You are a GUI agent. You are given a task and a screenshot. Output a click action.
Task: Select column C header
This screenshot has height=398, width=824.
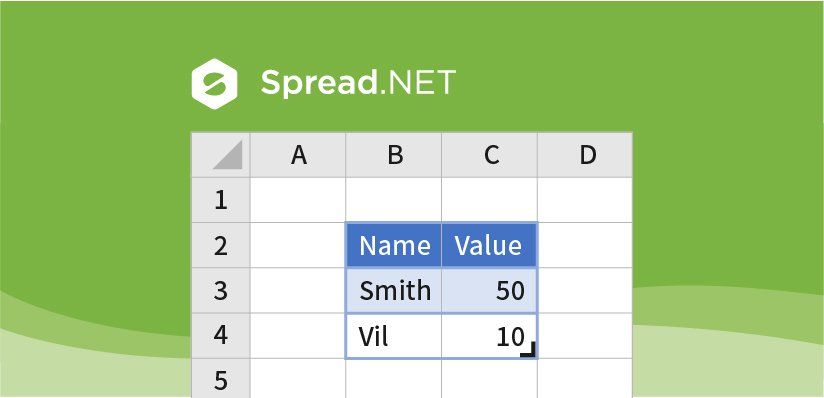[489, 155]
